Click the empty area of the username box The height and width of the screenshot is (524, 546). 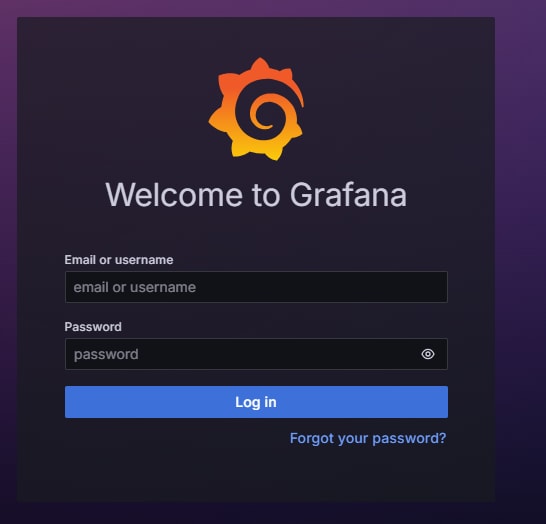(x=320, y=287)
